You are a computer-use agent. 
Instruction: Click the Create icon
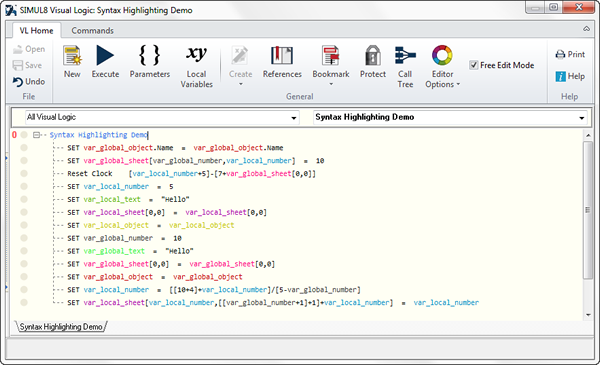240,56
